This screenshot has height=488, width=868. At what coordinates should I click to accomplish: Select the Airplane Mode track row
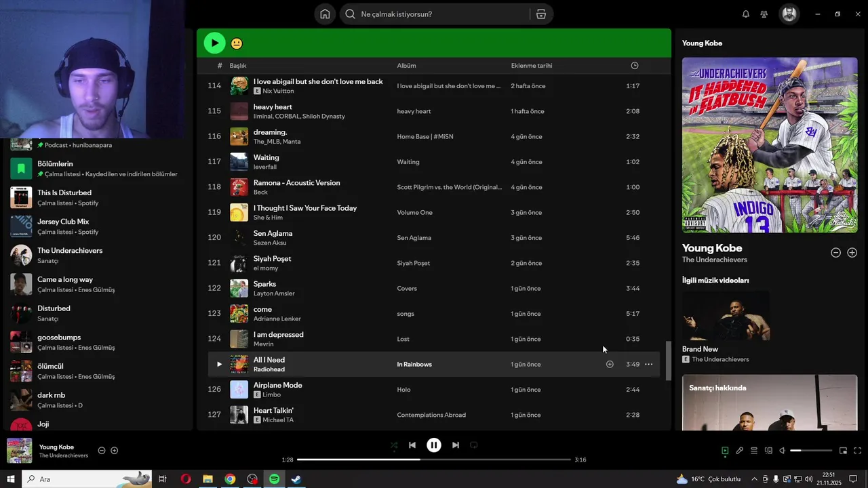pos(434,390)
